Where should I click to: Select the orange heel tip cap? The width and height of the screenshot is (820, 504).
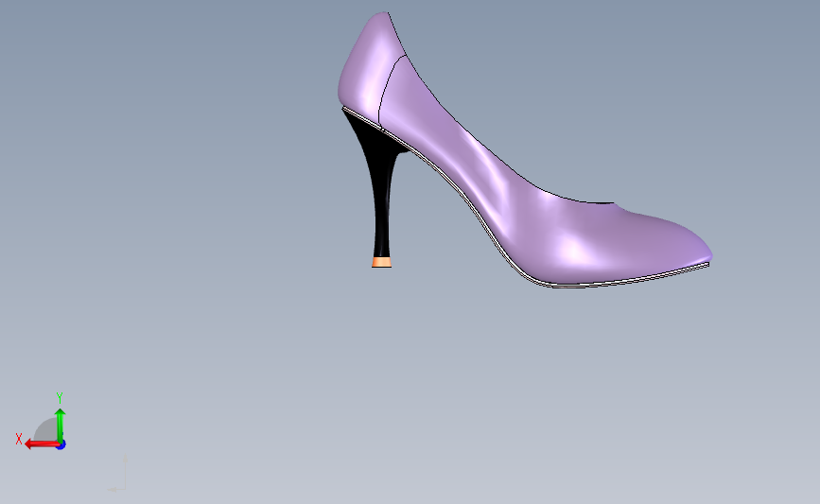point(382,263)
